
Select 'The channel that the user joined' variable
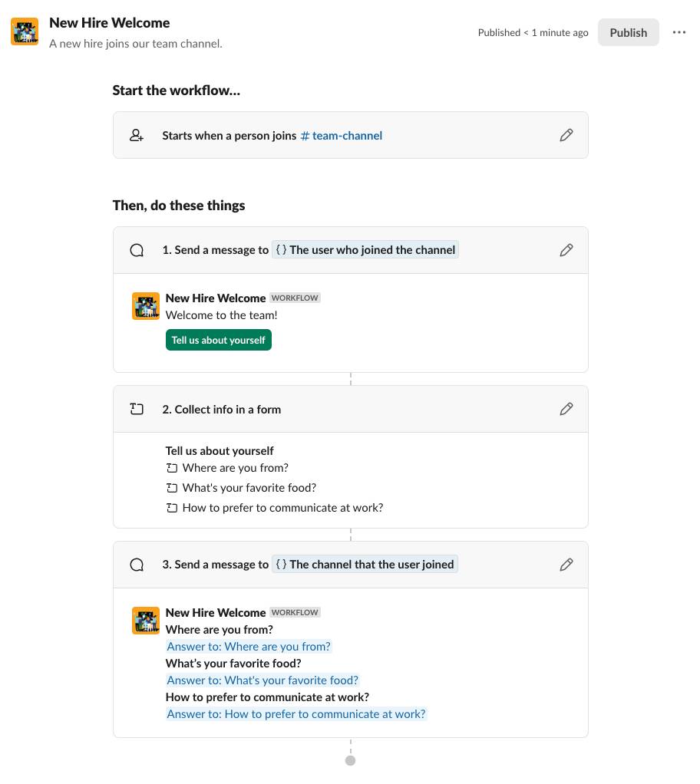(x=365, y=565)
